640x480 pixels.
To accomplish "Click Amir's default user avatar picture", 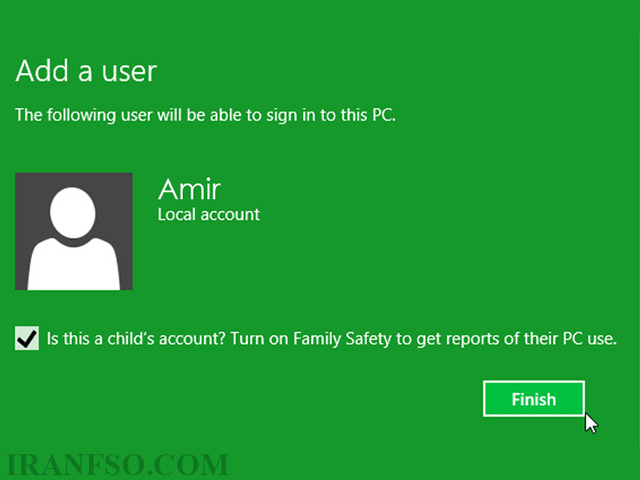I will [74, 231].
